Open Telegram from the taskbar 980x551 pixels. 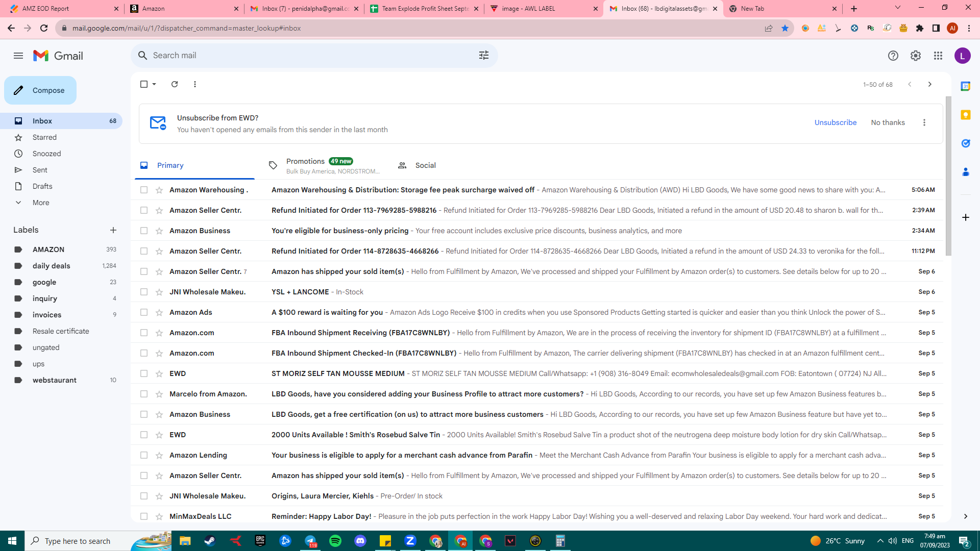[310, 541]
